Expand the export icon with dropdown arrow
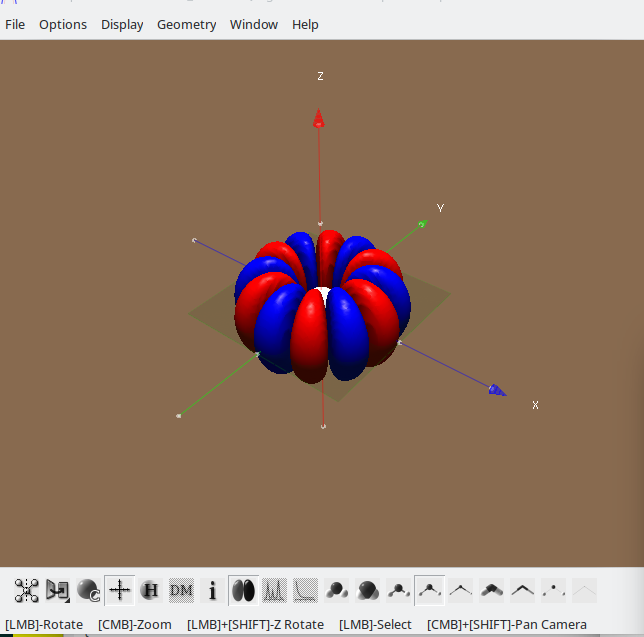 [57, 590]
